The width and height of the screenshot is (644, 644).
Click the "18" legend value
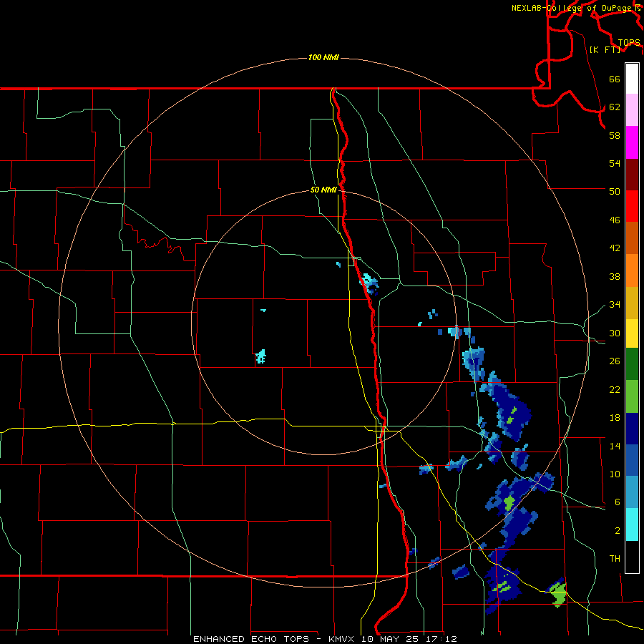tap(615, 418)
